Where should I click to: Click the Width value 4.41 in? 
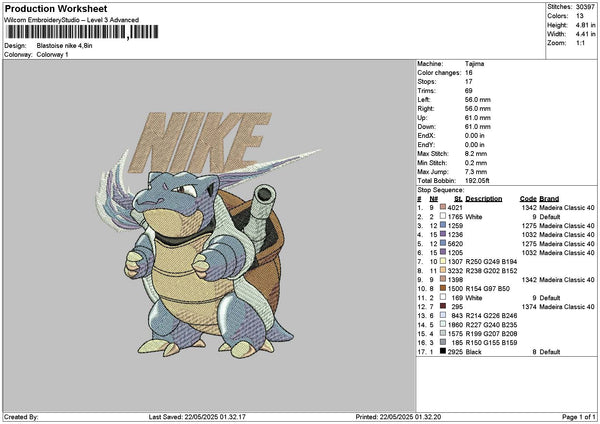585,34
